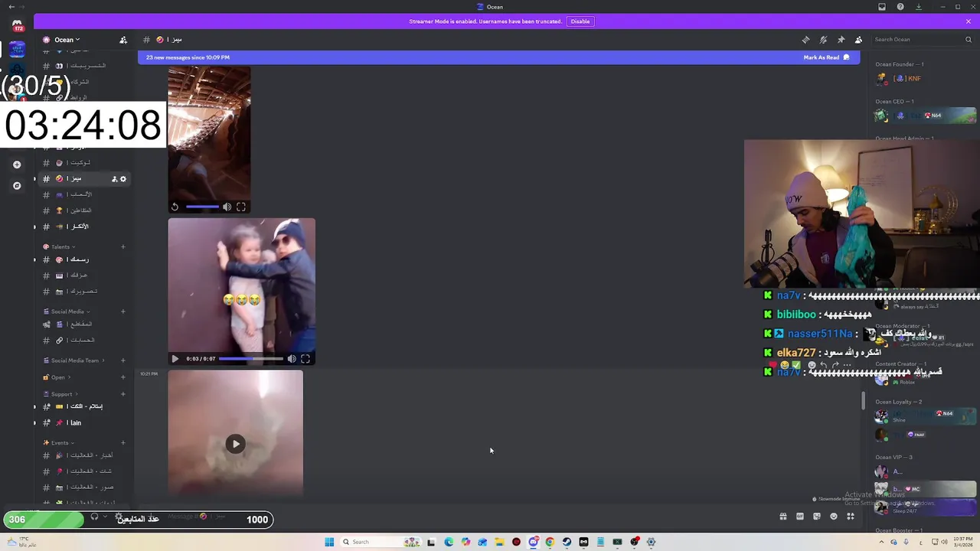Open Google Chrome from taskbar

(550, 542)
